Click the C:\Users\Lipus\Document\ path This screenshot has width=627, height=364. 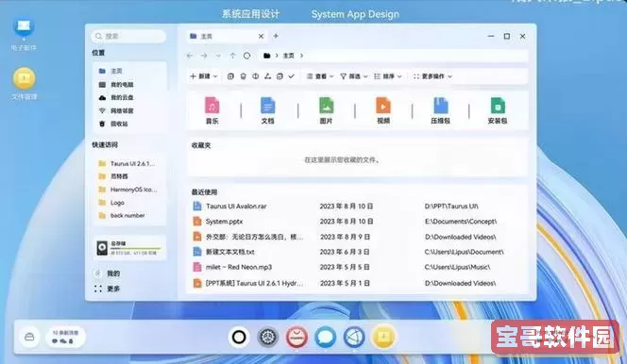[465, 252]
